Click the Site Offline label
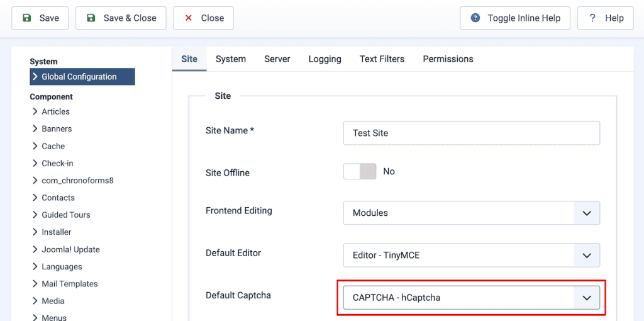The width and height of the screenshot is (644, 321). tap(228, 173)
